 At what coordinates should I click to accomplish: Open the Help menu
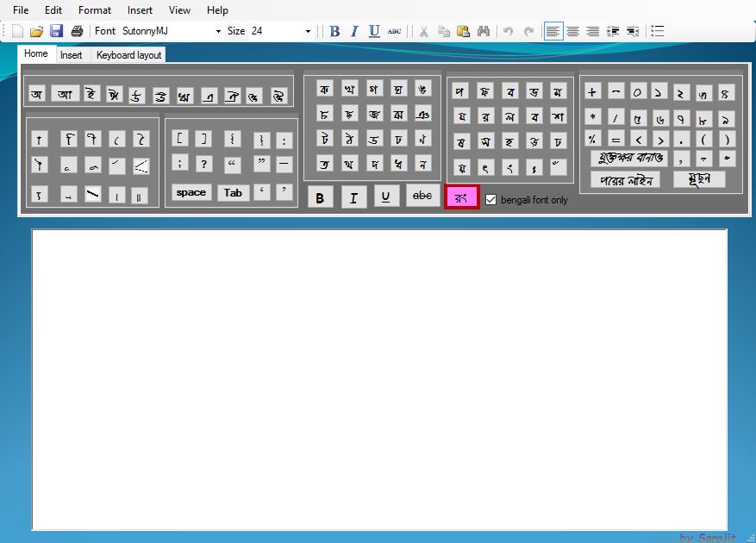(x=217, y=10)
